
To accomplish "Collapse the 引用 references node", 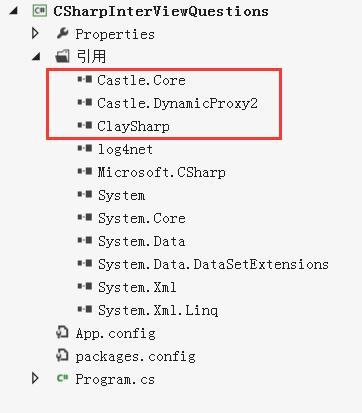I will tap(36, 57).
